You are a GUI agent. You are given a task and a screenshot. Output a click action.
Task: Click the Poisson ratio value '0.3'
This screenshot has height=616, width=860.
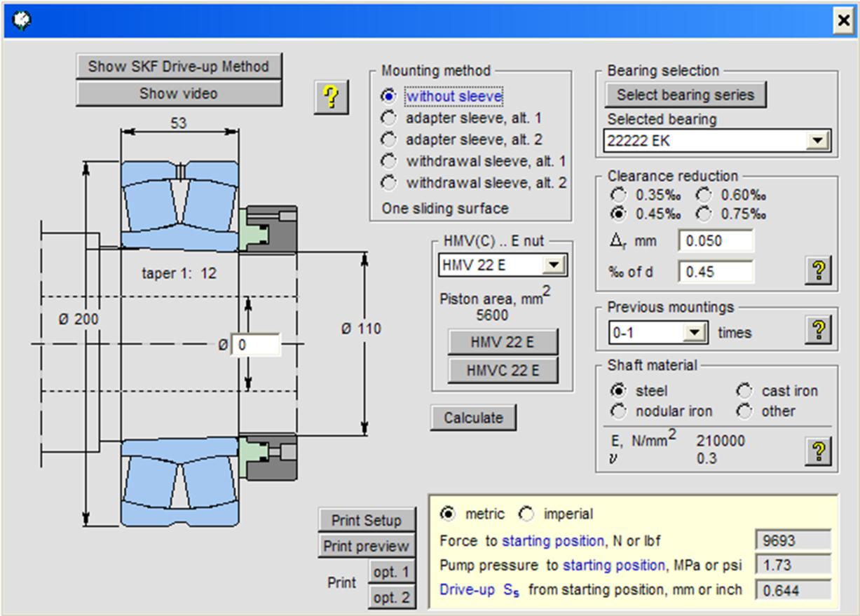coord(706,459)
